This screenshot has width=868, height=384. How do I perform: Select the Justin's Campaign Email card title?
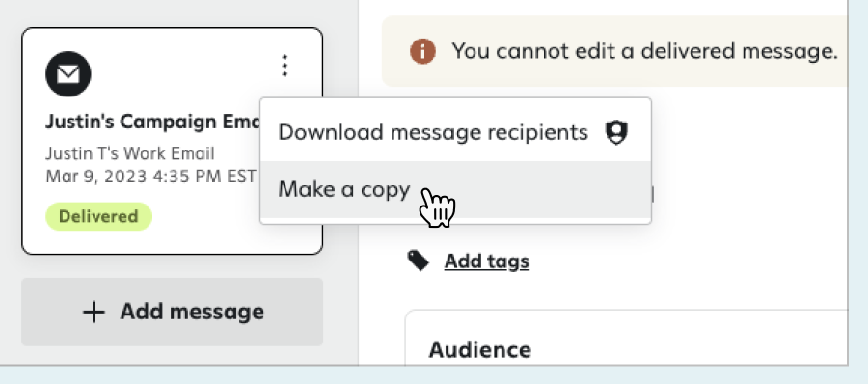pos(152,122)
